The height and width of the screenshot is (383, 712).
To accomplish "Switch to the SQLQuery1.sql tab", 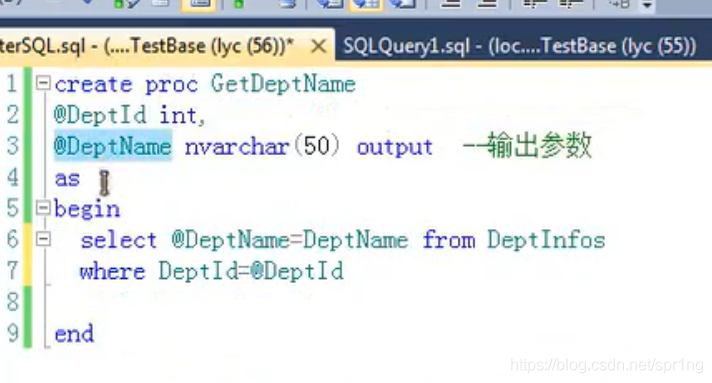I will [519, 46].
